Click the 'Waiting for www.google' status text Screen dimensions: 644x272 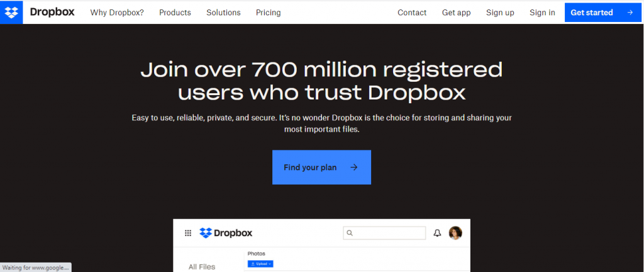(36, 268)
